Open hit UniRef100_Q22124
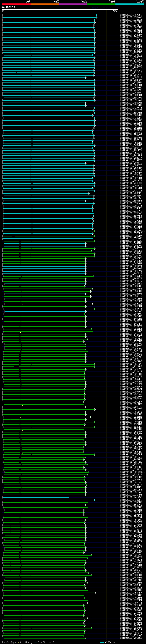The image size is (146, 644). pyautogui.click(x=131, y=20)
